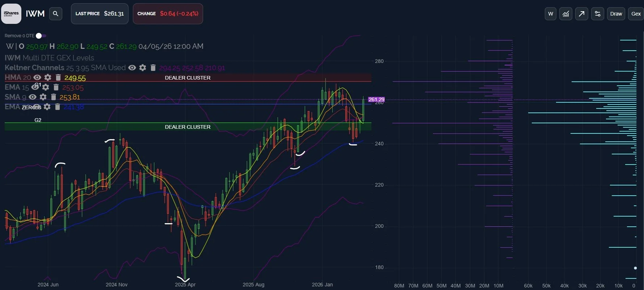
Task: Click the 280 price axis label
Action: click(x=379, y=61)
